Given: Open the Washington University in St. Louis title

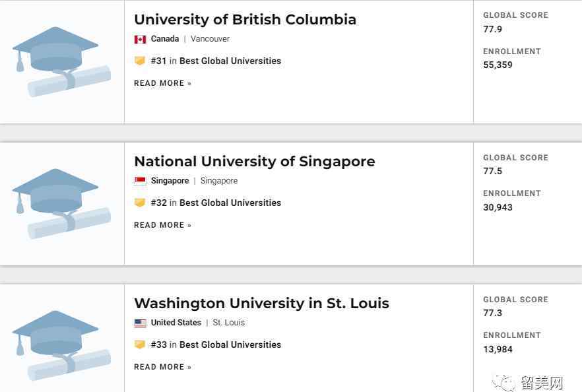Looking at the screenshot, I should (262, 304).
